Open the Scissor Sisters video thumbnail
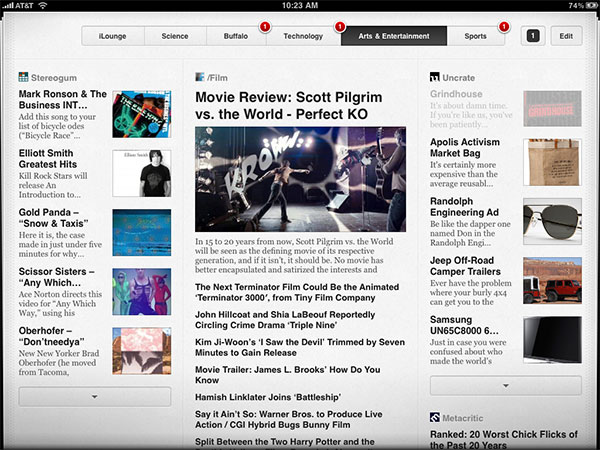The image size is (600, 450). click(x=142, y=292)
